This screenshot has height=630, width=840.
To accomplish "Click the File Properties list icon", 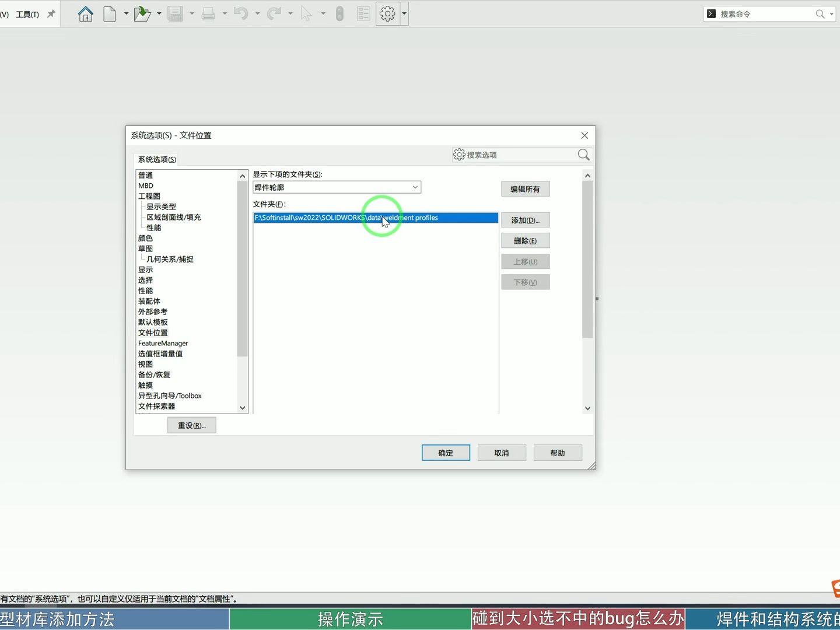I will point(363,13).
